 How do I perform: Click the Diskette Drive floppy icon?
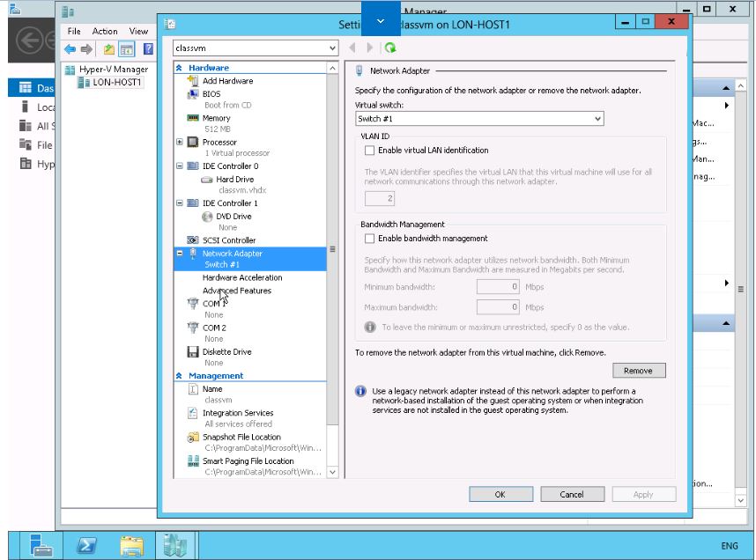[193, 352]
